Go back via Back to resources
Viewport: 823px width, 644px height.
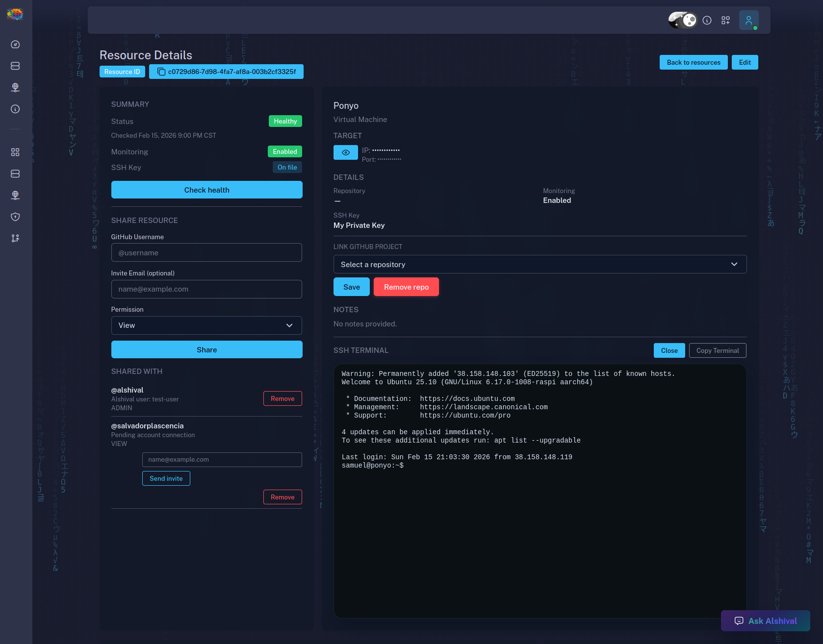[693, 62]
